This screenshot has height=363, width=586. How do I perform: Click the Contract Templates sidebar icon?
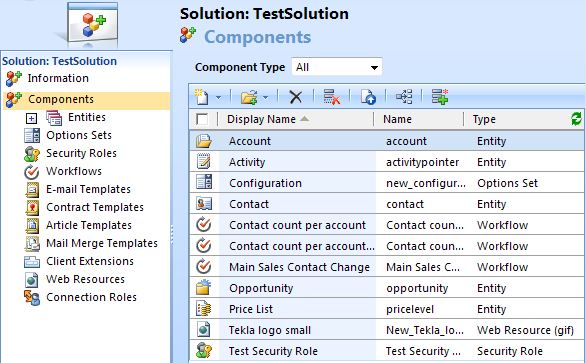(x=32, y=207)
